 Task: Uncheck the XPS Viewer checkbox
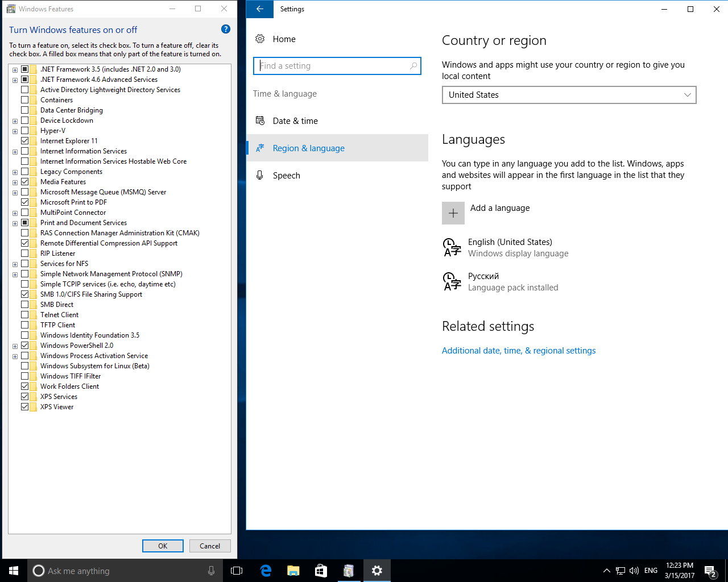coord(25,406)
